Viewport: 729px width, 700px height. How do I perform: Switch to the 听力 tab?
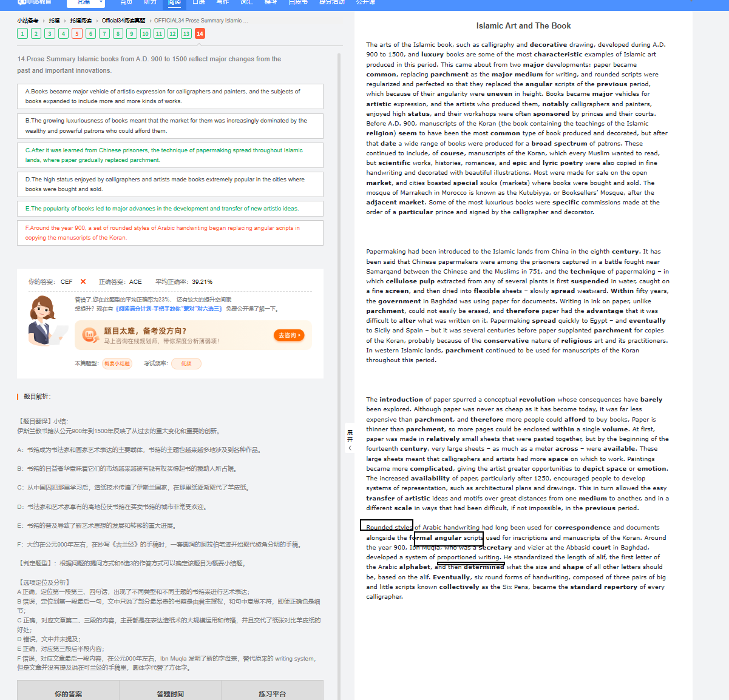pyautogui.click(x=150, y=2)
